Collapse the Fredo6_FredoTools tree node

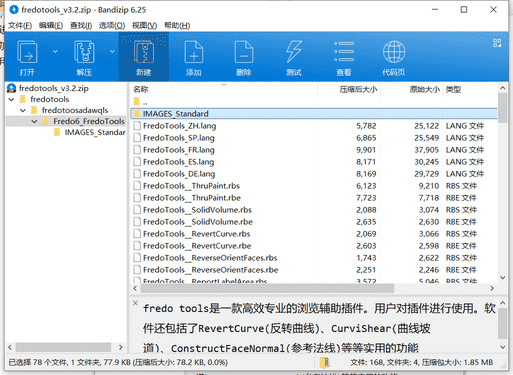34,121
